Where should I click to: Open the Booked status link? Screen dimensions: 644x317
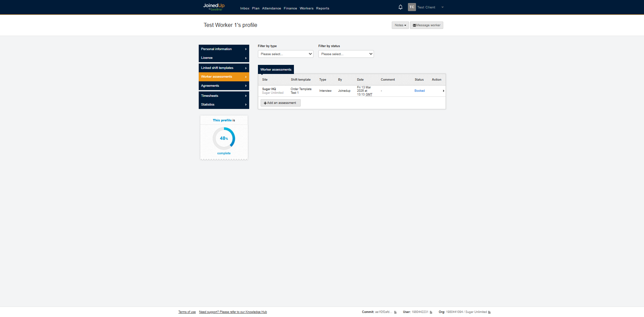pos(419,91)
